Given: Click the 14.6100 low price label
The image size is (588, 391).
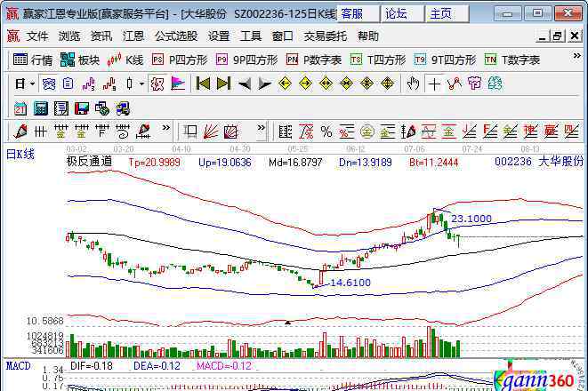Looking at the screenshot, I should coord(350,283).
